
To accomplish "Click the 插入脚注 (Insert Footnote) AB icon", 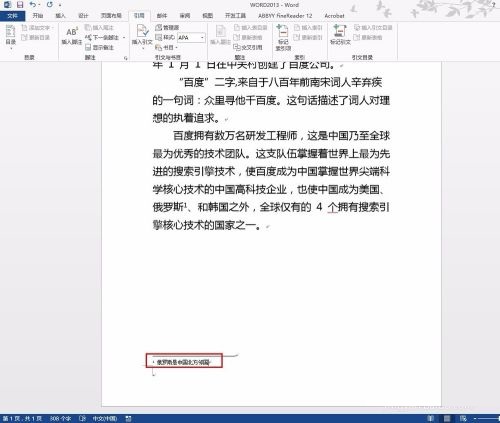I will (72, 36).
